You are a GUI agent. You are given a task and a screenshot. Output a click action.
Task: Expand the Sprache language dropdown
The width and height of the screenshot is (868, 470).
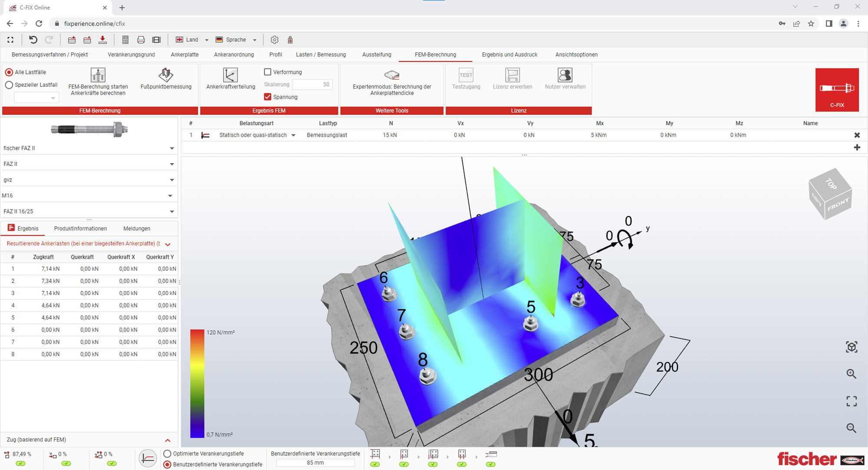tap(255, 39)
